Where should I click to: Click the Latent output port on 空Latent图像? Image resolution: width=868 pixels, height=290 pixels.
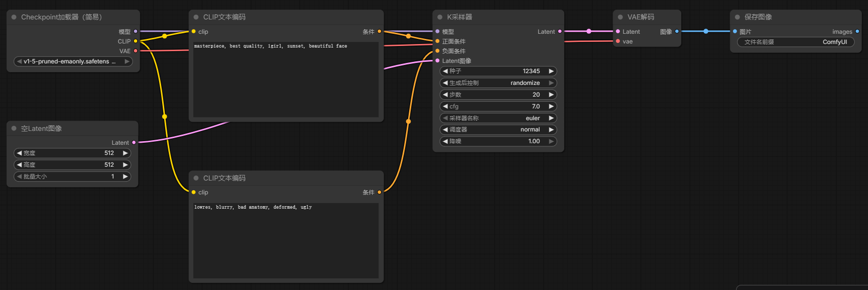[x=134, y=142]
